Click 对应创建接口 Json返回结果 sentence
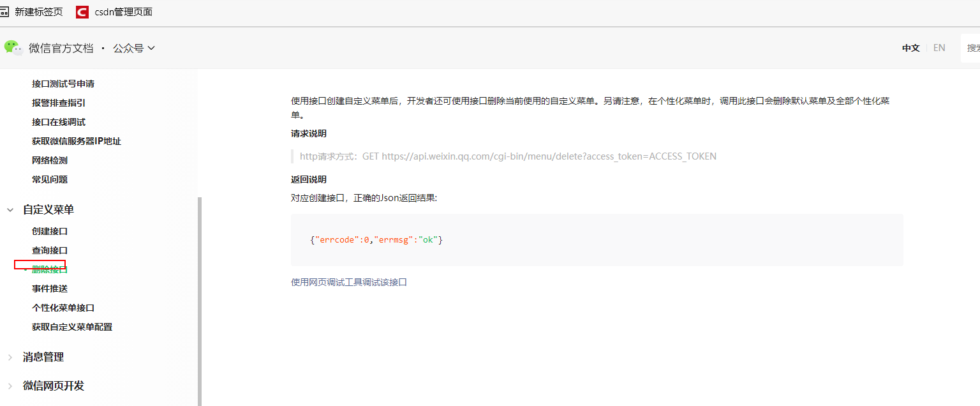The width and height of the screenshot is (980, 406). point(364,198)
